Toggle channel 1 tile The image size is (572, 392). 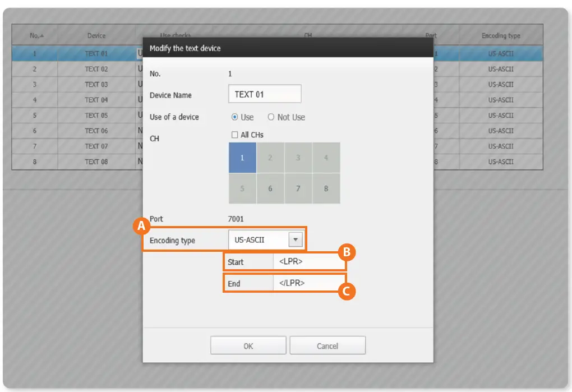point(242,158)
